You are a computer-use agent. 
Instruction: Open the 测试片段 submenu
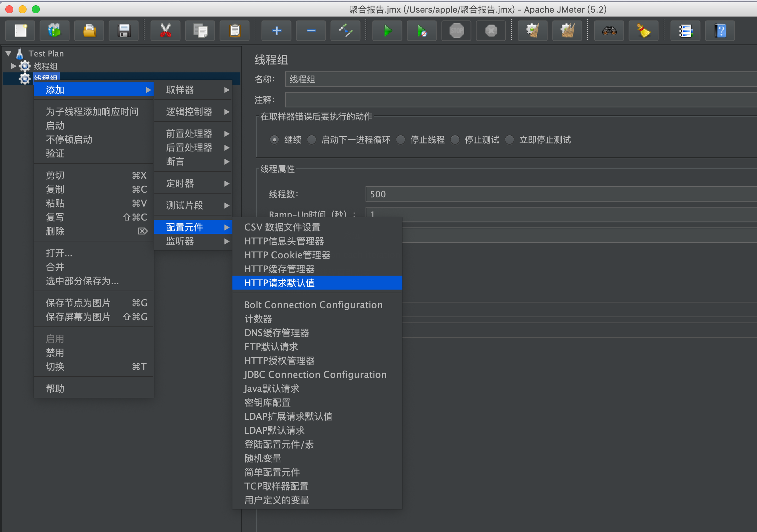[193, 205]
